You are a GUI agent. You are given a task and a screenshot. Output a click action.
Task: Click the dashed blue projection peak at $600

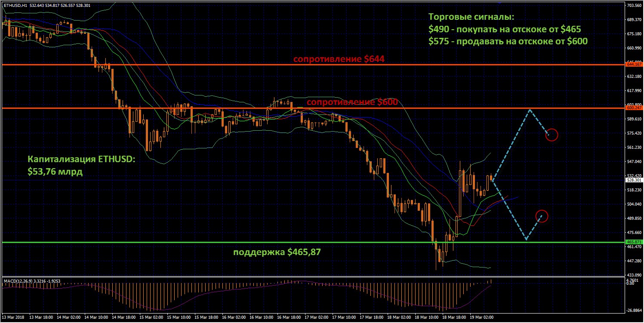pos(530,110)
